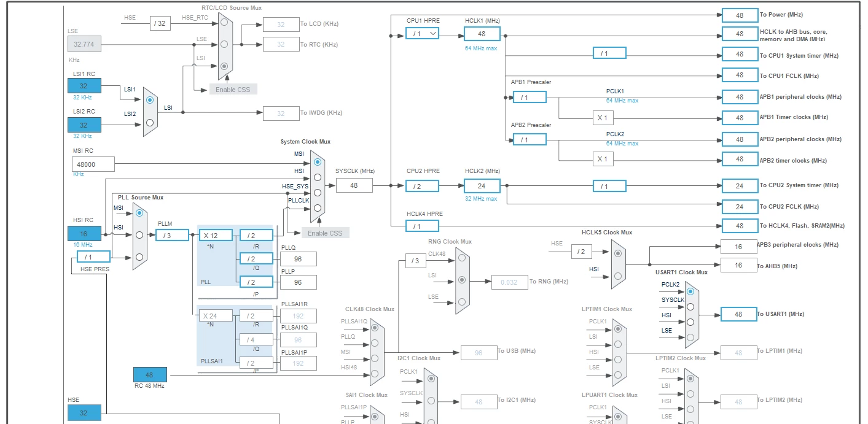
Task: Choose LSI1 as the LSI source
Action: pos(150,99)
